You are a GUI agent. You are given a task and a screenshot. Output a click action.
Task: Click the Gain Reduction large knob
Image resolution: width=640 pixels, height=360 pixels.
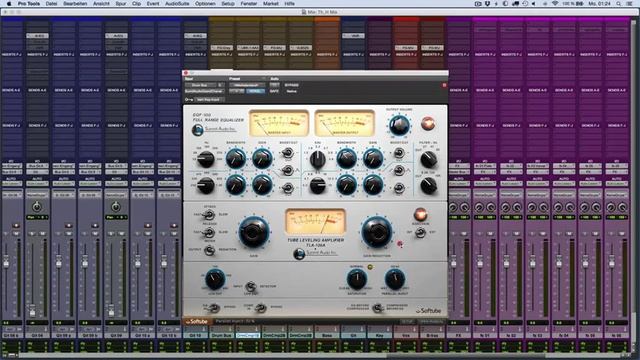pos(376,232)
